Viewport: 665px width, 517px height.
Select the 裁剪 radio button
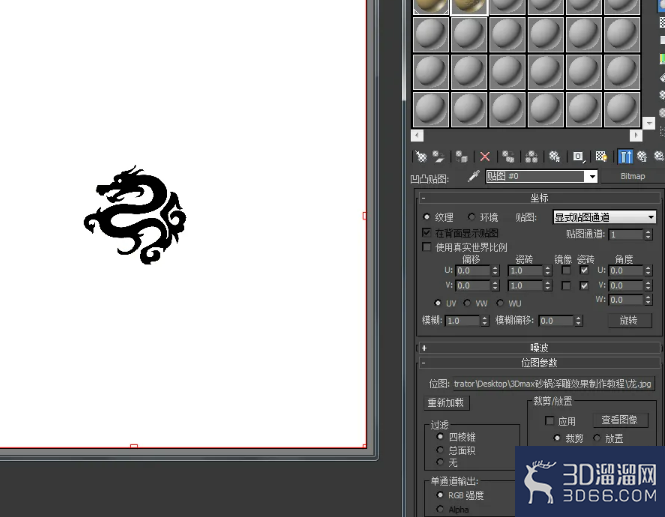[x=557, y=438]
